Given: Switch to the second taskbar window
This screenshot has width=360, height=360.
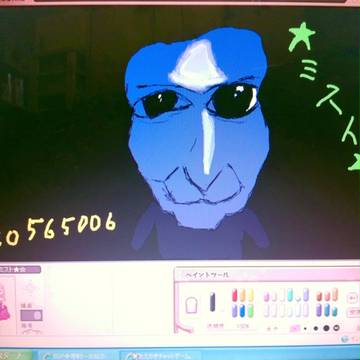Looking at the screenshot, I should pos(161,356).
